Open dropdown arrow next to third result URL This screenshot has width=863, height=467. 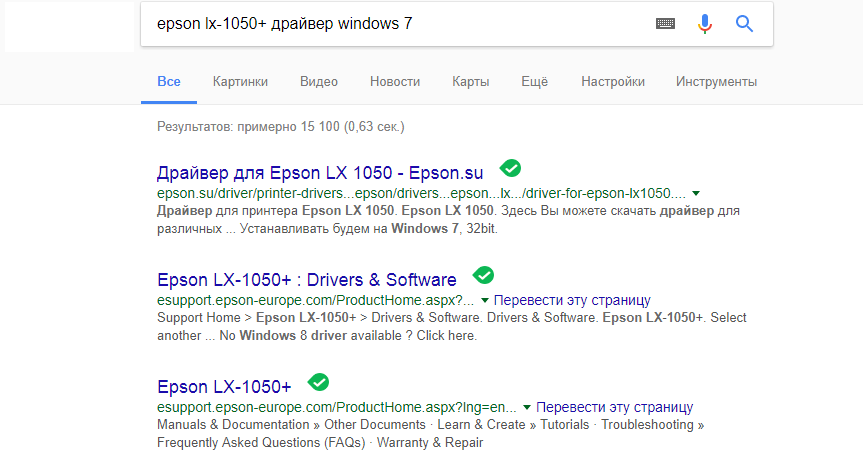pos(526,408)
